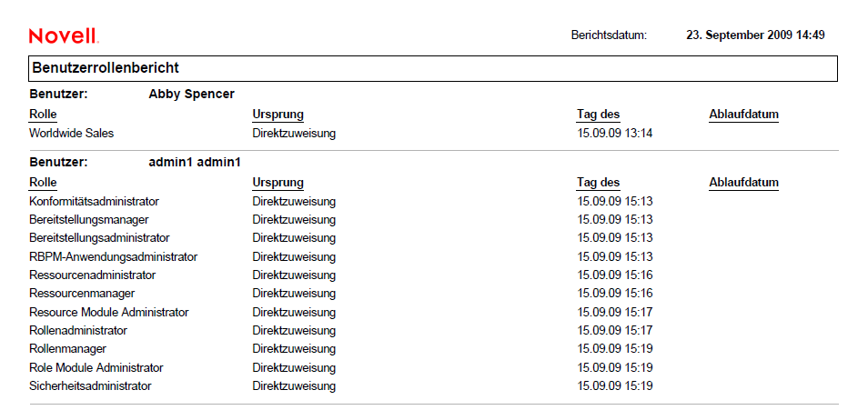Click the Sicherheitsadministrator role

pyautogui.click(x=90, y=385)
